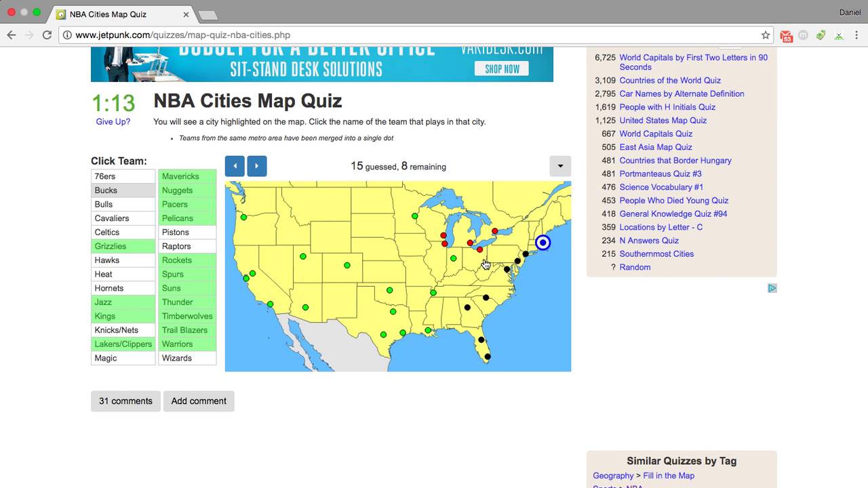Open a new browser tab
This screenshot has height=488, width=868.
point(208,15)
